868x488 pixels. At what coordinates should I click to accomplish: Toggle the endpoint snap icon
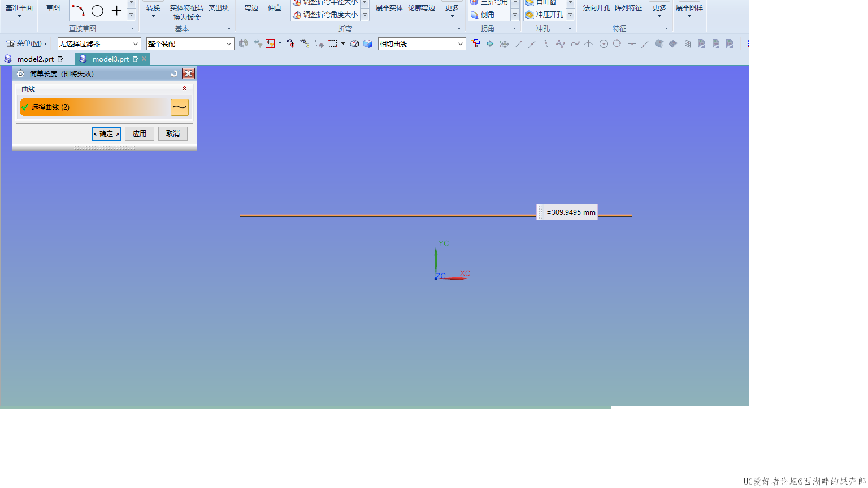click(x=519, y=43)
